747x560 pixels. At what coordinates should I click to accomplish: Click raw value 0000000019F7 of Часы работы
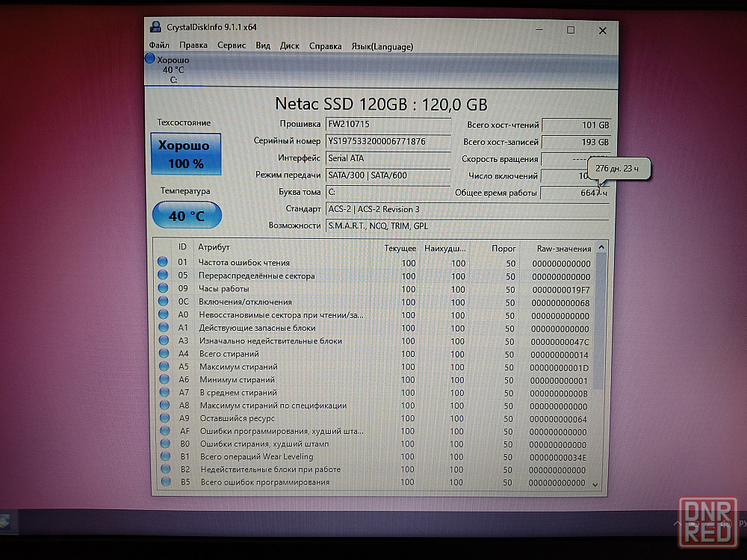tap(561, 290)
